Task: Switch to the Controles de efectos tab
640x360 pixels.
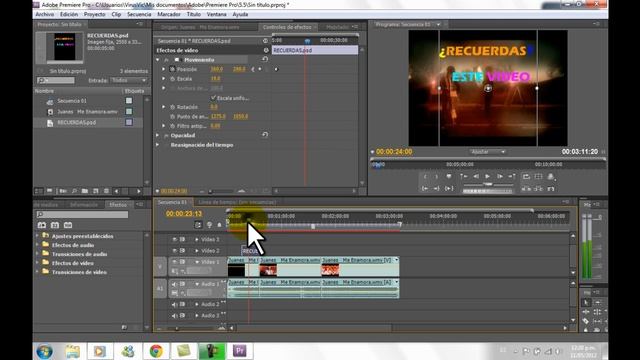Action: pyautogui.click(x=287, y=27)
